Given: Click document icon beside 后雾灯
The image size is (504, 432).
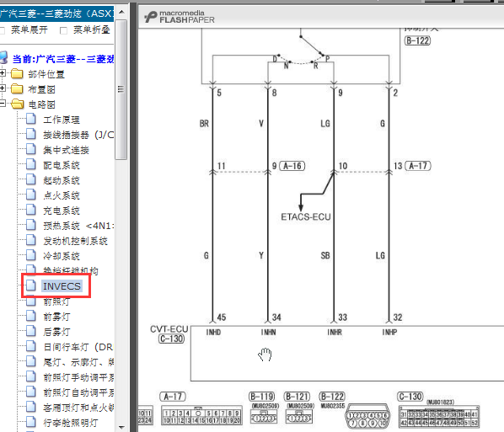Looking at the screenshot, I should [31, 331].
